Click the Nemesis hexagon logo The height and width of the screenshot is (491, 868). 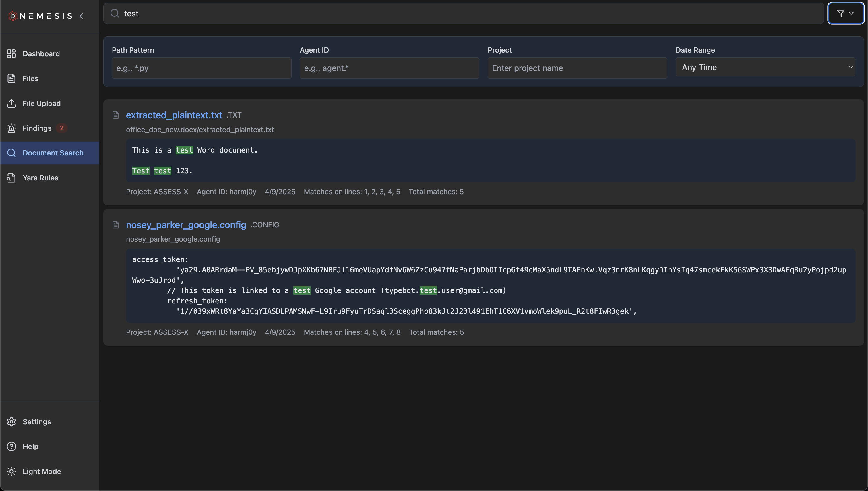point(12,16)
